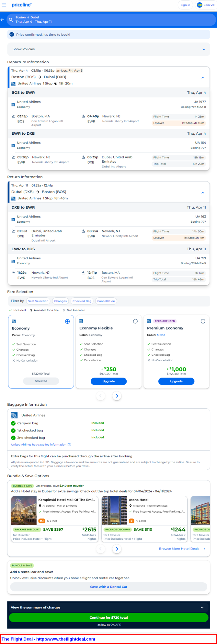Viewport: 217px width, 644px height.
Task: Click previous arrow under hotel deals carousel
Action: (x=100, y=549)
